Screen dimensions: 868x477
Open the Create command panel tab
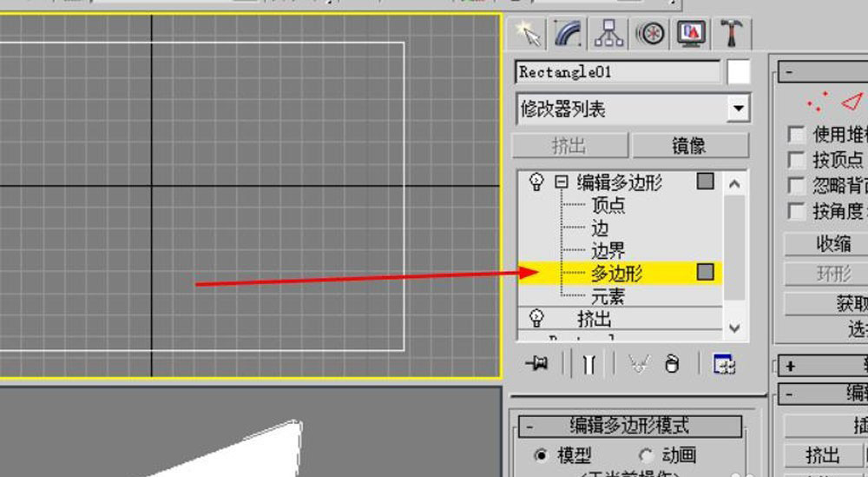coord(528,34)
